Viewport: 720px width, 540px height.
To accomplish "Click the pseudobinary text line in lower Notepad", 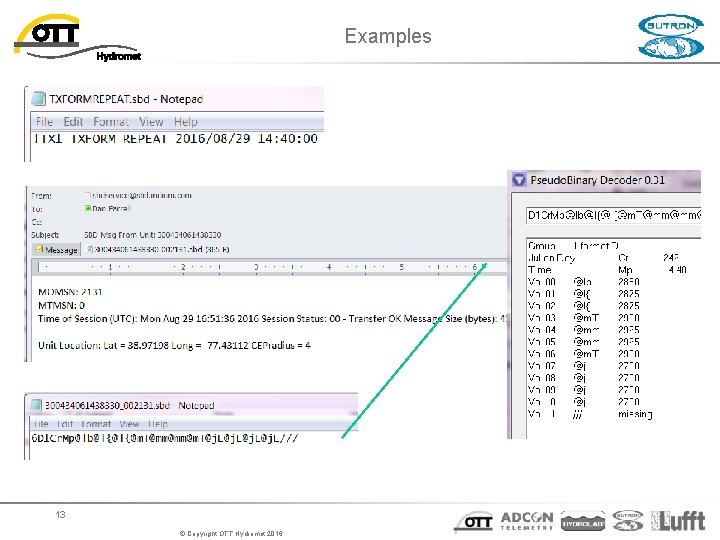I will pyautogui.click(x=165, y=438).
